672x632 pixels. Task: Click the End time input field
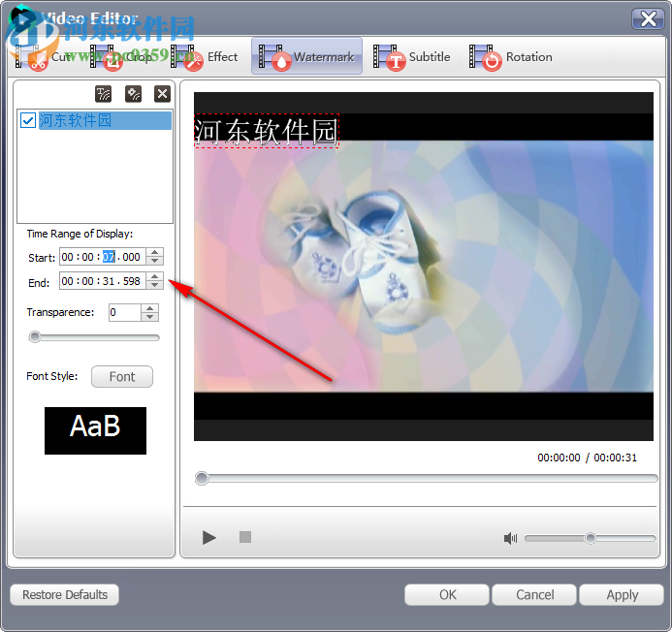(103, 281)
